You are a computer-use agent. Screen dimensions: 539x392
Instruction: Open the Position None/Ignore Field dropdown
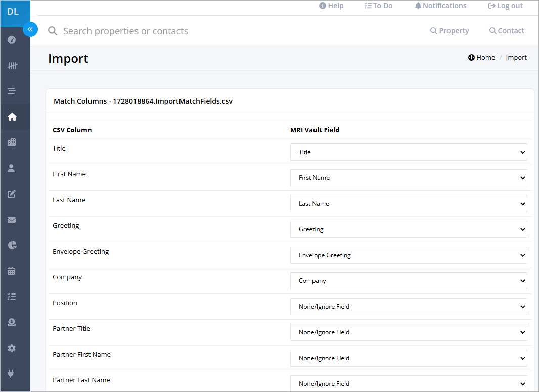(409, 307)
